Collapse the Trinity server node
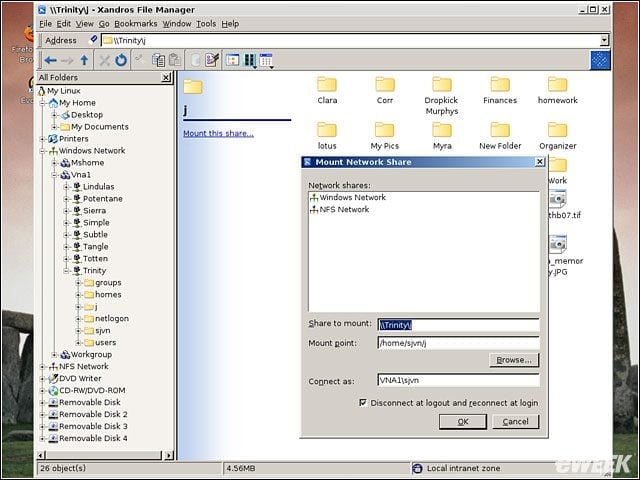 pos(66,271)
